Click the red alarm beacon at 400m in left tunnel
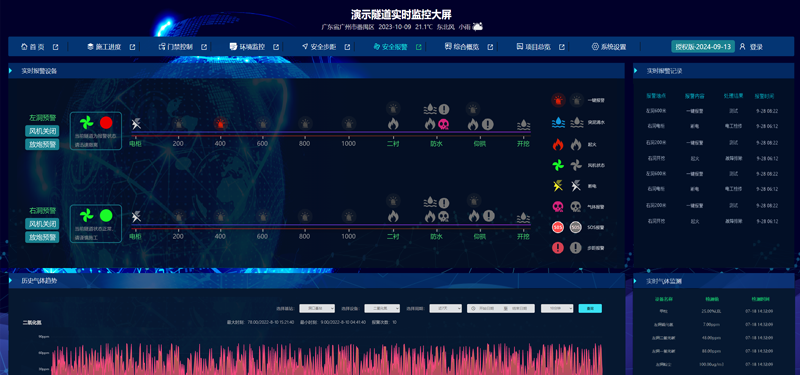The image size is (800, 375). pyautogui.click(x=220, y=124)
